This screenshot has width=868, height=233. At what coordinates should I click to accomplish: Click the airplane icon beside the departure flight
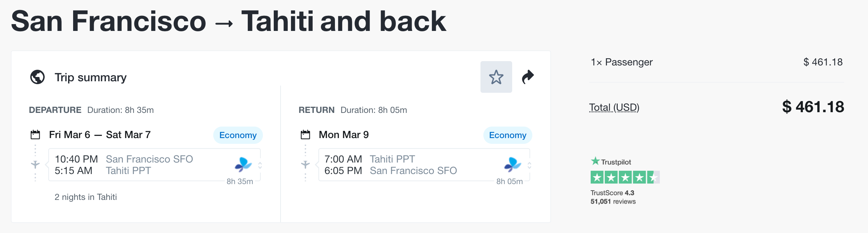[x=35, y=165]
